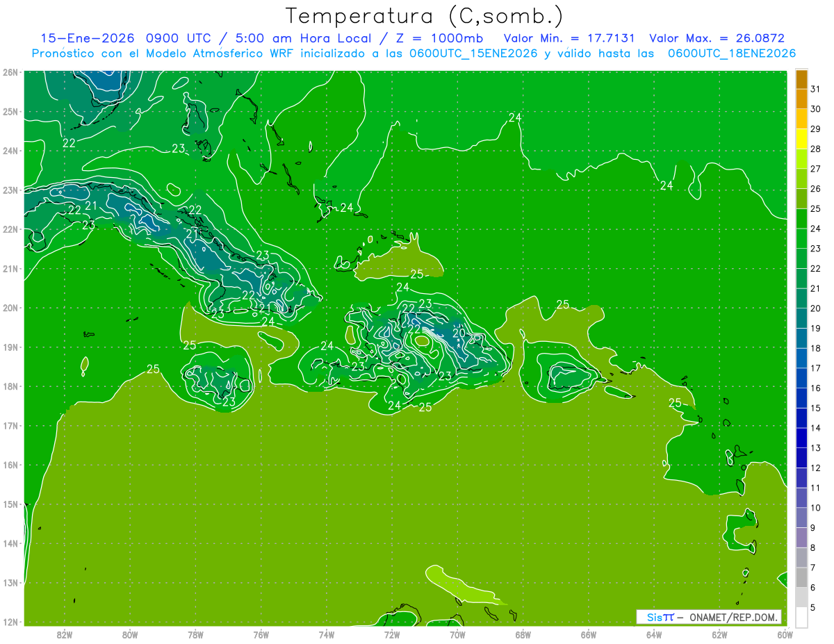
Task: Click the 'Sis' logo text beside ONAMET
Action: click(x=655, y=617)
